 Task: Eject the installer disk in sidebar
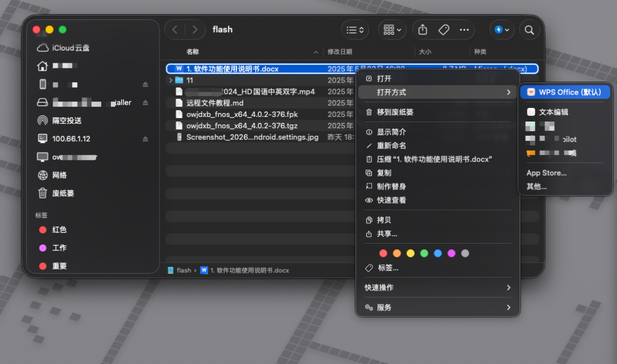pyautogui.click(x=145, y=103)
